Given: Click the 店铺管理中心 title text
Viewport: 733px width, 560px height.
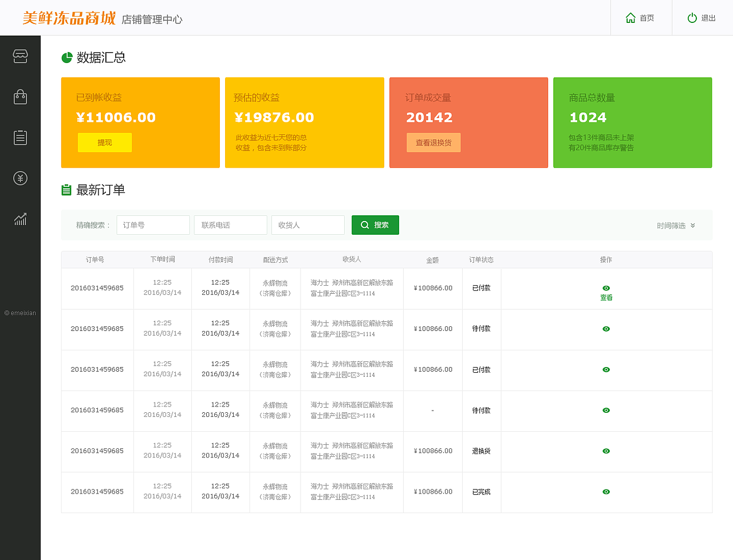Looking at the screenshot, I should click(152, 19).
